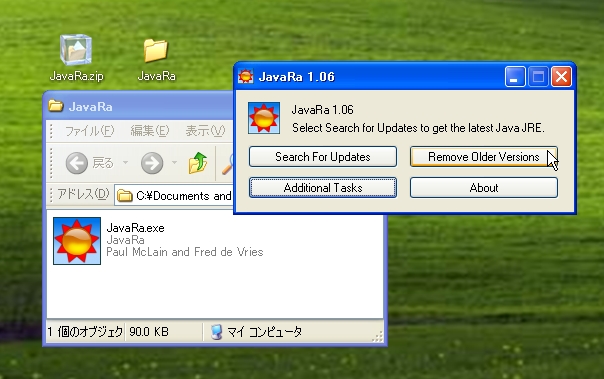604x379 pixels.
Task: Click the About button
Action: (x=484, y=188)
